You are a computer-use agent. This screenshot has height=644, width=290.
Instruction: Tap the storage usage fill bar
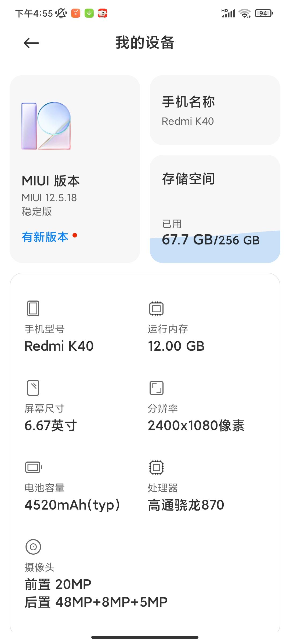(215, 247)
